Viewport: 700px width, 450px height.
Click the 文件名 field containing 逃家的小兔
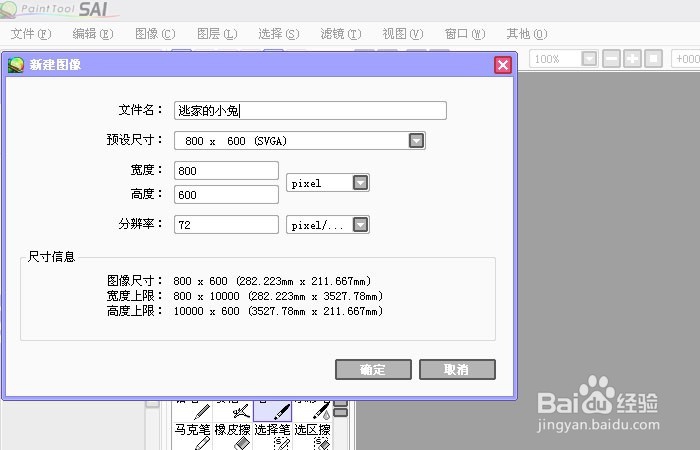pyautogui.click(x=310, y=110)
